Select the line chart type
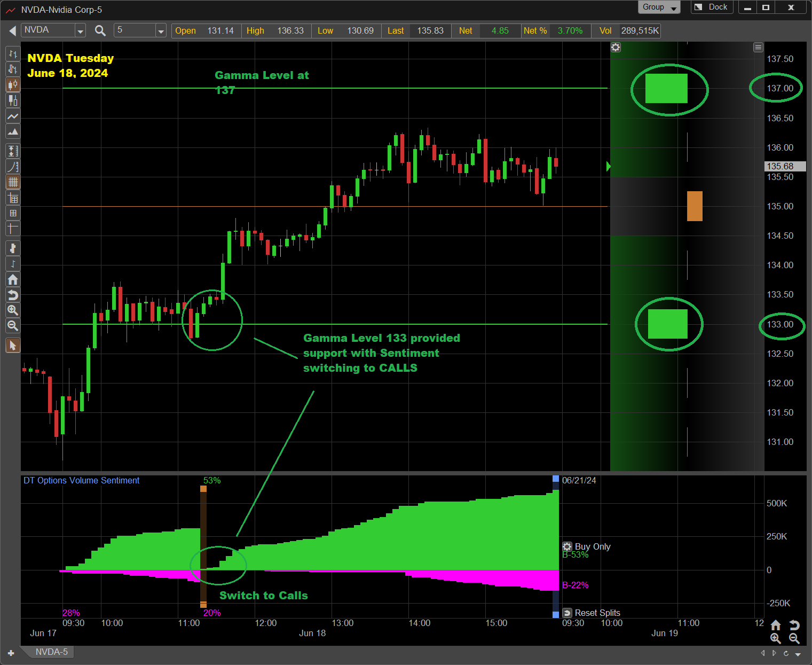 click(x=13, y=116)
